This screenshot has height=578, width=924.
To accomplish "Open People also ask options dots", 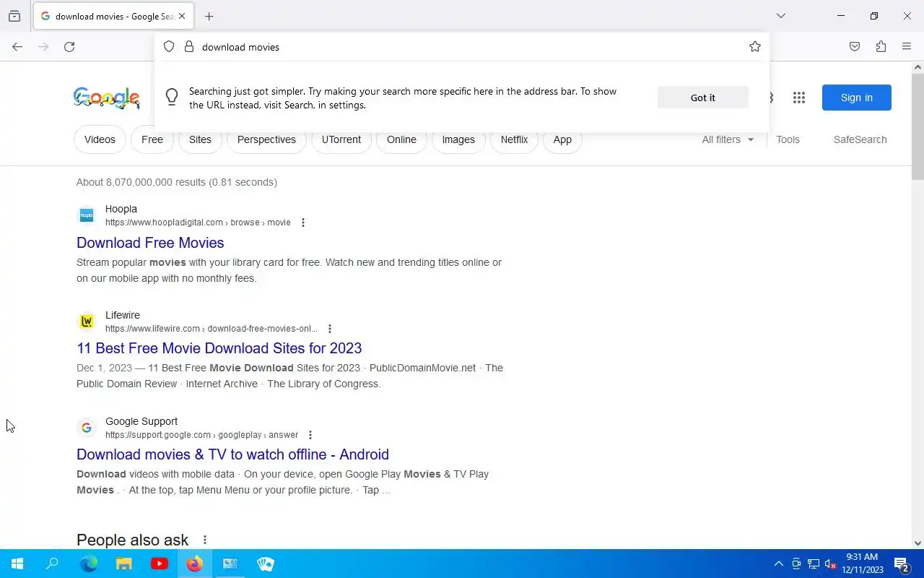I will (205, 540).
